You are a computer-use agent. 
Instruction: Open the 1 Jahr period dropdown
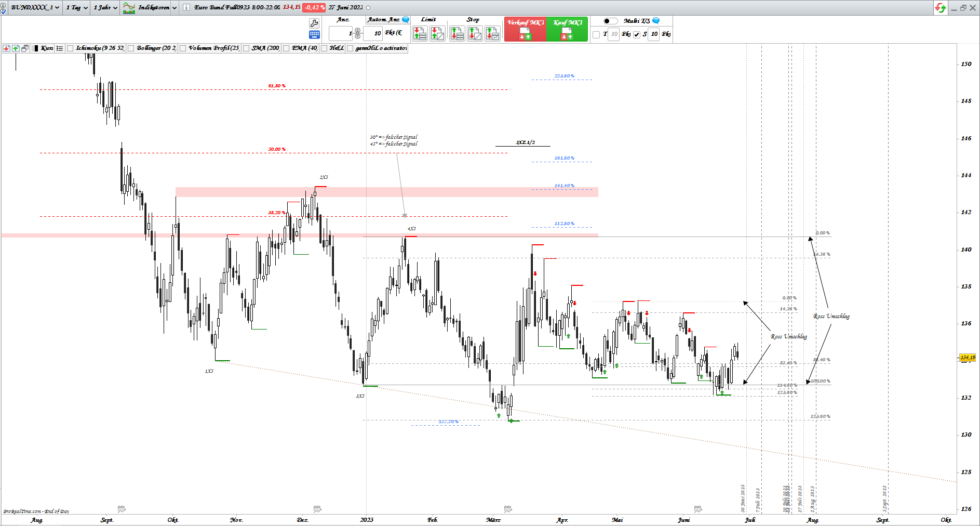[x=105, y=8]
